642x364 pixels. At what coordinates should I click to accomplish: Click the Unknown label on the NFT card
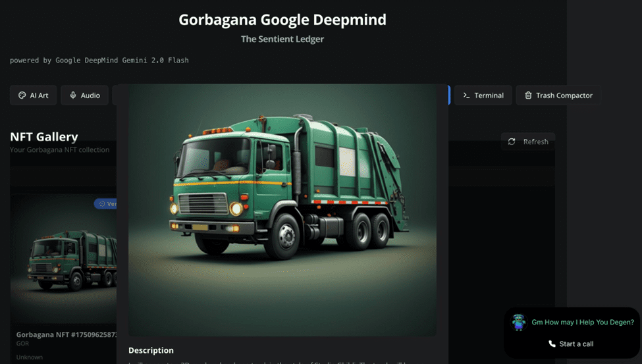click(30, 357)
